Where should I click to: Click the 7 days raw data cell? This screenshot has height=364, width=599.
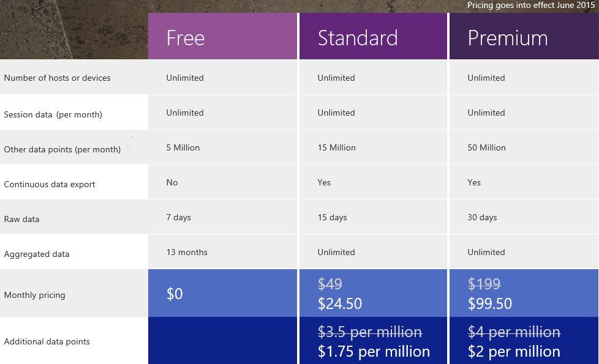click(x=179, y=217)
